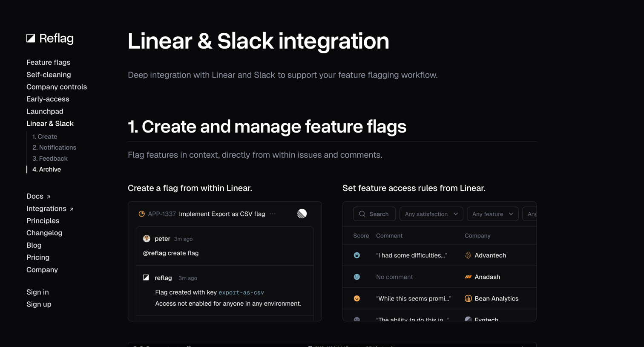Click the chevron on 'Any feature'
The image size is (644, 347).
[x=511, y=214]
